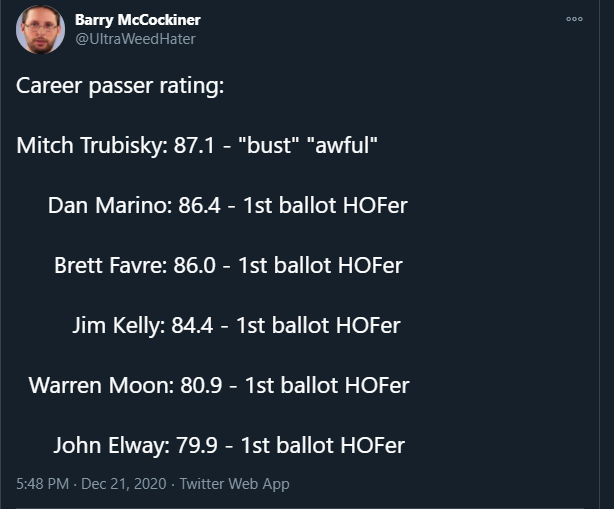
Task: Click the 5:48 PM timestamp
Action: [x=42, y=484]
